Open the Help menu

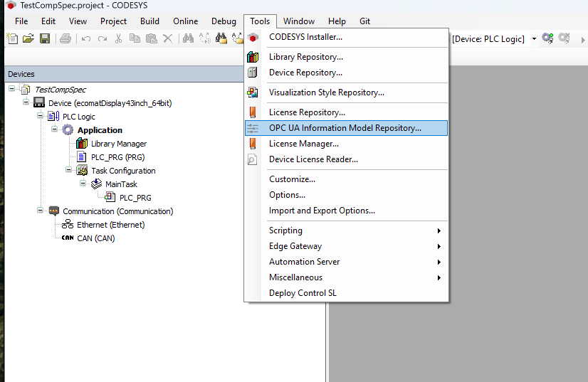[337, 21]
